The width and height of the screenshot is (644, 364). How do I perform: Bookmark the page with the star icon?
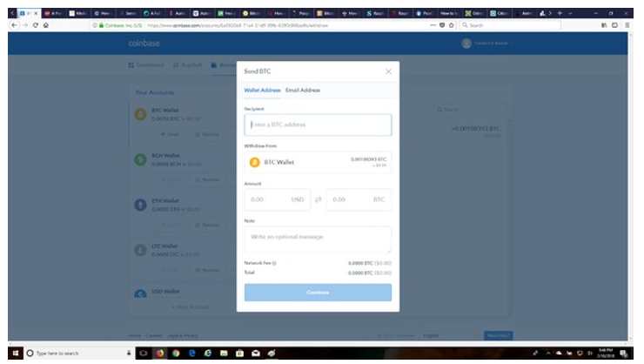(452, 25)
